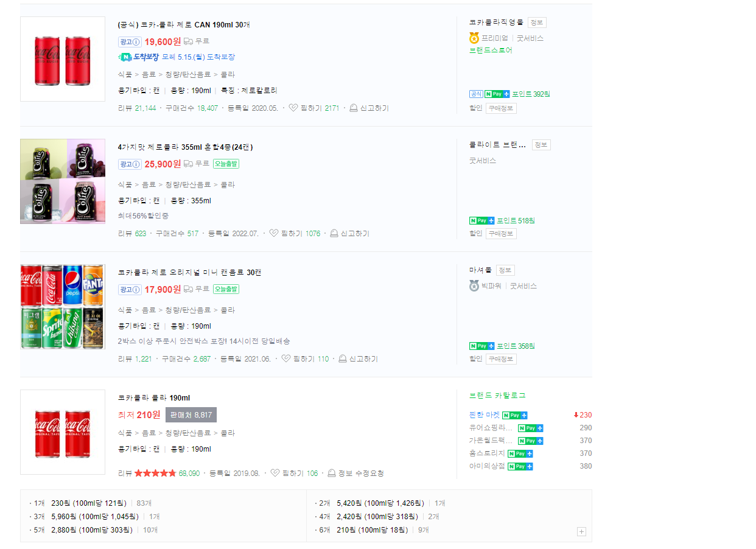Open 찐한 마켓 seller in catalog list
The width and height of the screenshot is (756, 549).
tap(485, 415)
